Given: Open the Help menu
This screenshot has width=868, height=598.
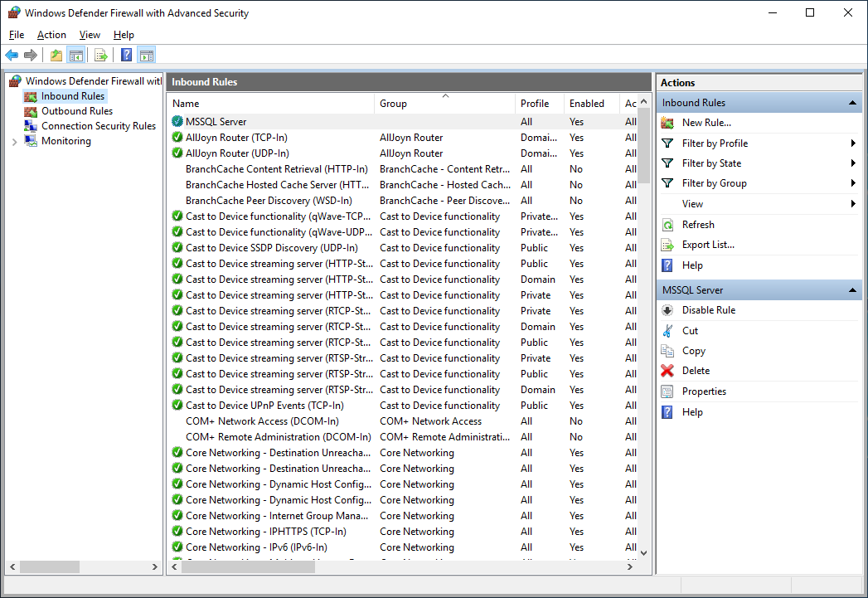Looking at the screenshot, I should coord(124,35).
